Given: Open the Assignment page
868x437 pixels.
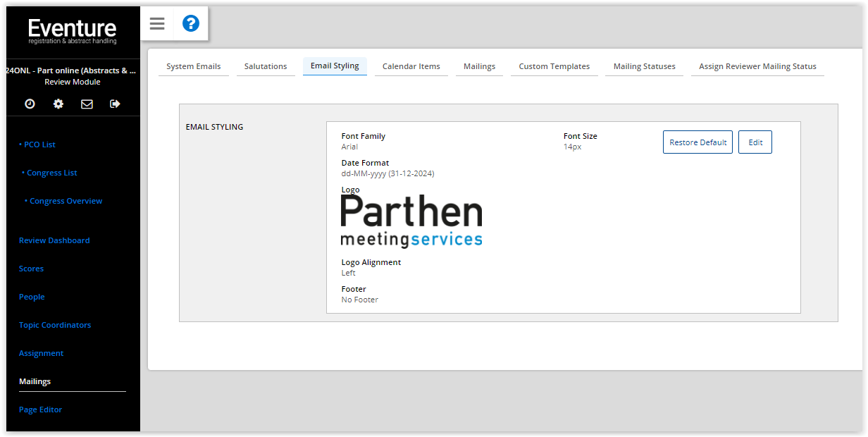Looking at the screenshot, I should pos(41,353).
